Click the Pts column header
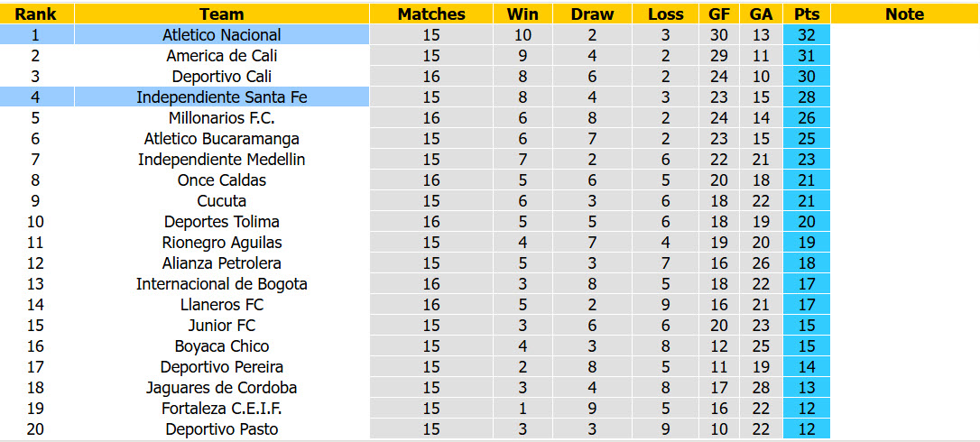980x442 pixels. pyautogui.click(x=806, y=14)
